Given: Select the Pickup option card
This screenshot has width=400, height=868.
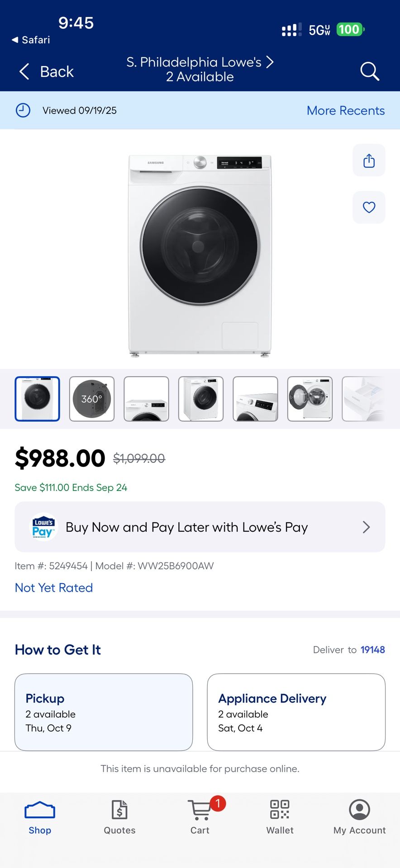Looking at the screenshot, I should (104, 712).
